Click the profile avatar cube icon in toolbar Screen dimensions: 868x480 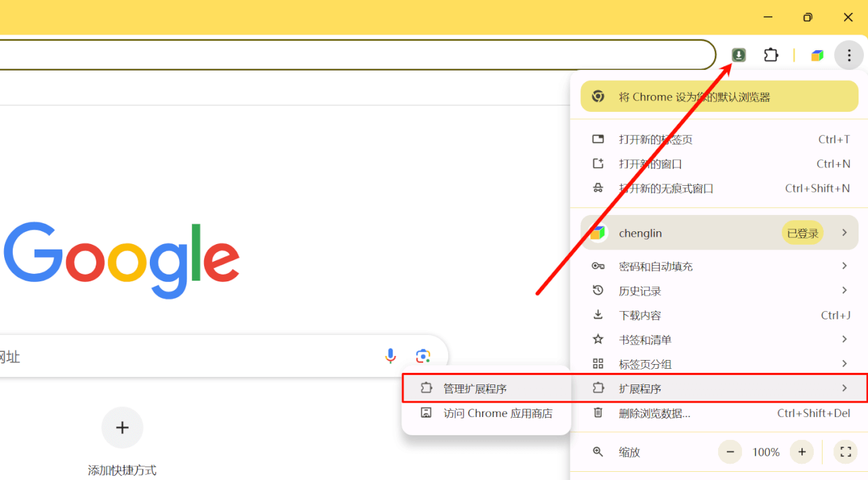tap(817, 55)
